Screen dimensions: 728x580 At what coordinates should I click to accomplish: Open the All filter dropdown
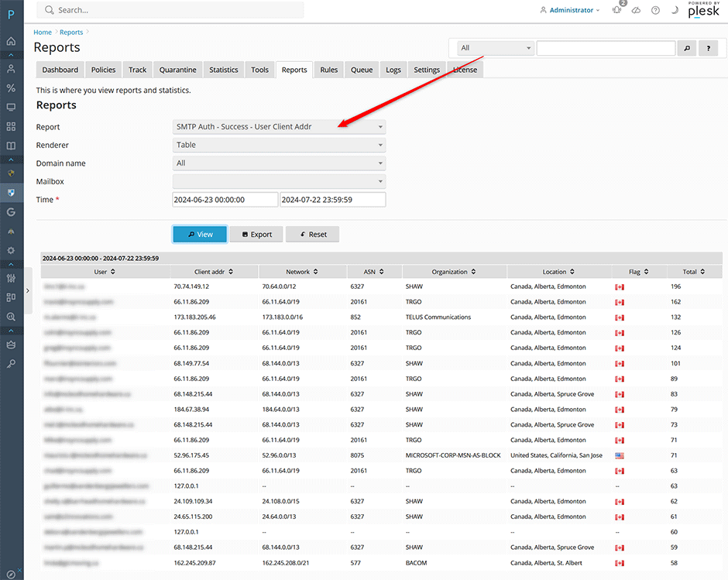coord(496,48)
